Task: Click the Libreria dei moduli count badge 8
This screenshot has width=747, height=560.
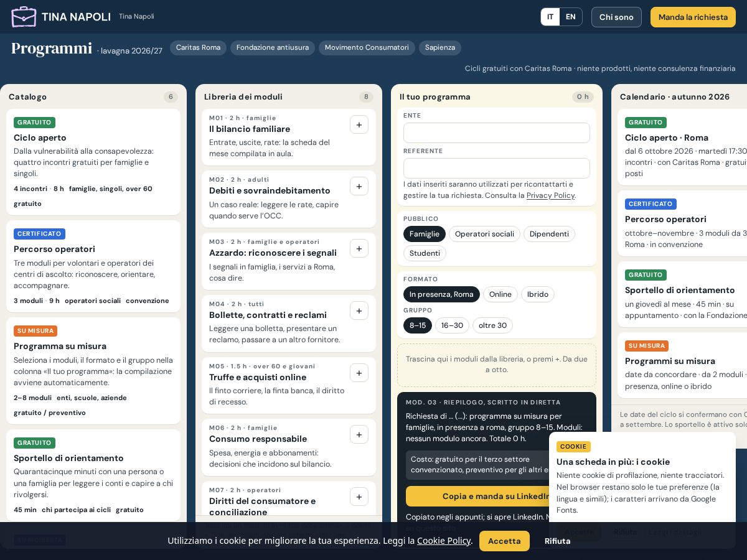Action: click(366, 97)
